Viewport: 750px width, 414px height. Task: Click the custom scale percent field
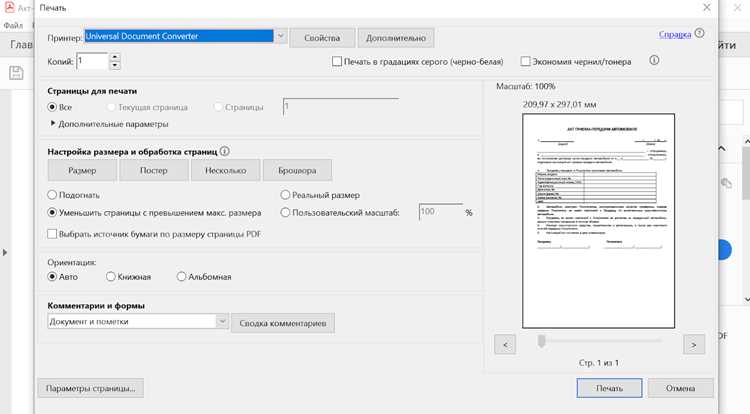click(x=441, y=212)
